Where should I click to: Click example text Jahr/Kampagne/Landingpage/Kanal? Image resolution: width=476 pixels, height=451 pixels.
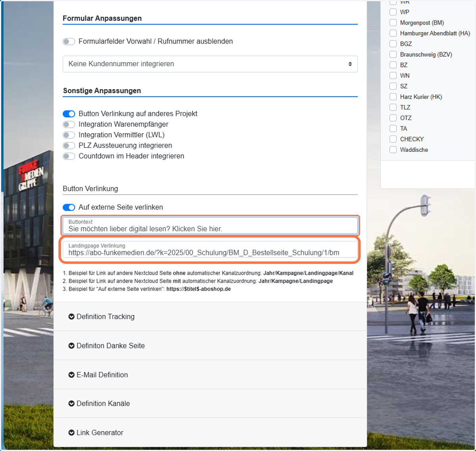[x=308, y=273]
